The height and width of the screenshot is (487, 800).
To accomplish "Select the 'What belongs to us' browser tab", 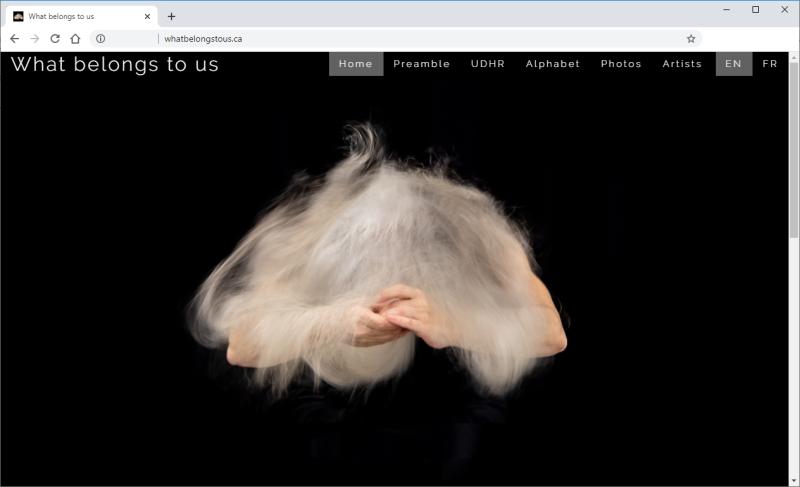I will [x=82, y=16].
